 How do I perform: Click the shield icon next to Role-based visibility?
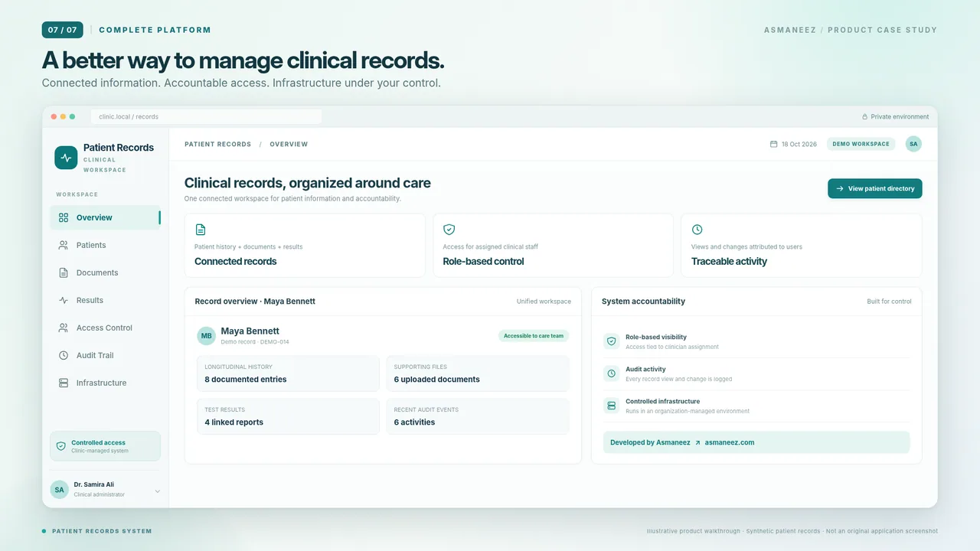coord(611,341)
